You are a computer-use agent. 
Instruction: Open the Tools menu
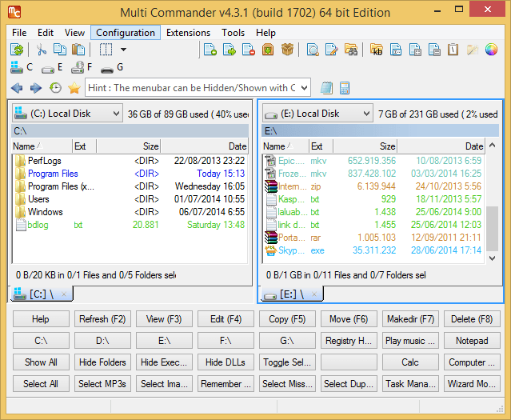coord(233,33)
